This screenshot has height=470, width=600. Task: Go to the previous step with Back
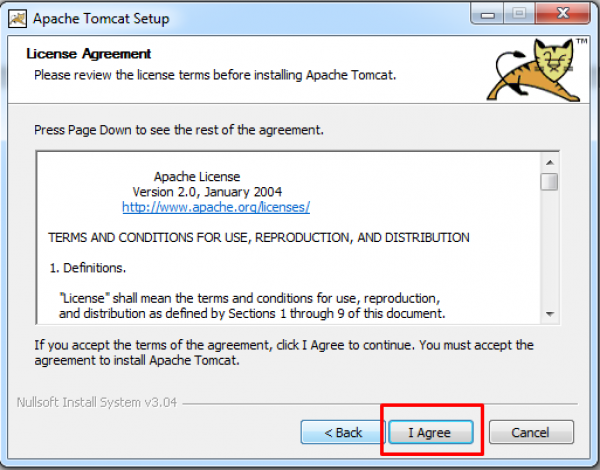pos(343,432)
